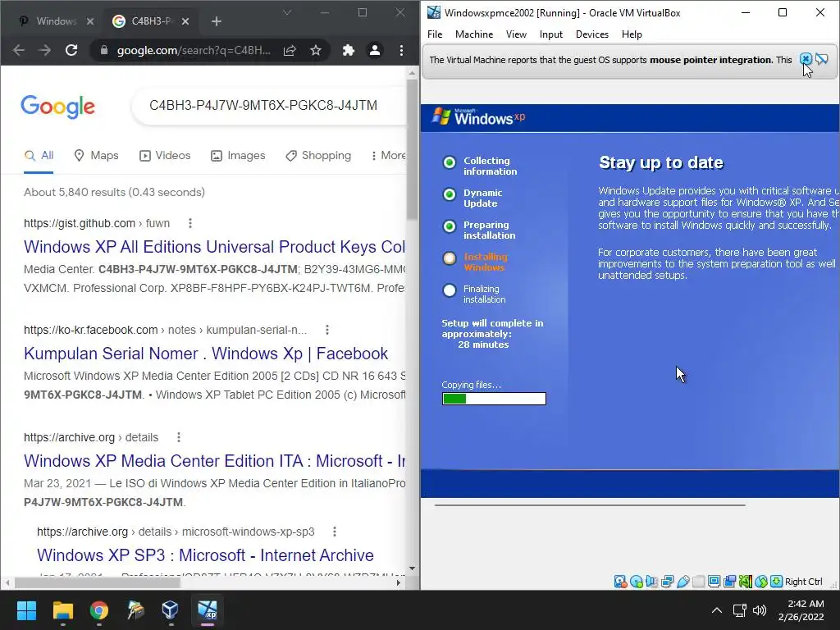The height and width of the screenshot is (630, 840).
Task: Open 'Kumpulan Serial Nomer . Windows Xp | Facebook' link
Action: point(206,354)
